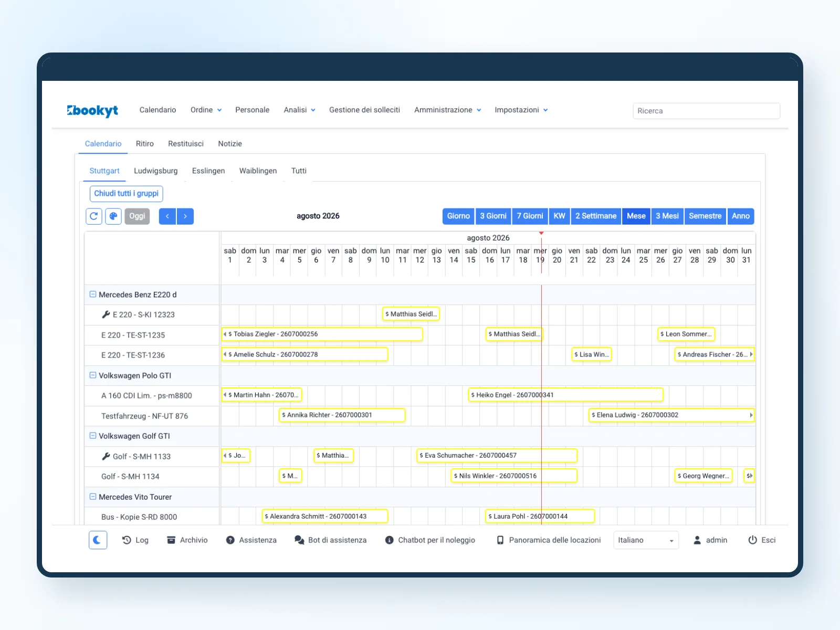Click the Ricerca search field
This screenshot has height=630, width=840.
pyautogui.click(x=706, y=111)
